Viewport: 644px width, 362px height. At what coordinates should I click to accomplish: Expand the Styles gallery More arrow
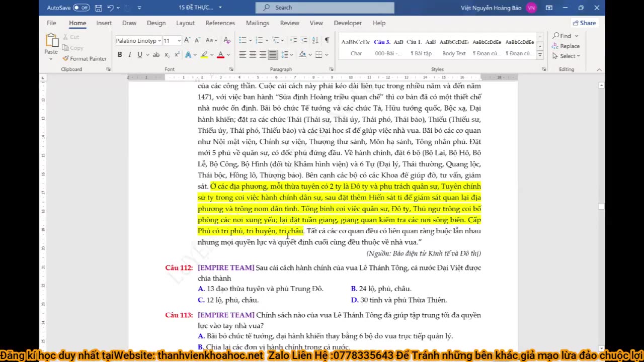click(x=540, y=55)
